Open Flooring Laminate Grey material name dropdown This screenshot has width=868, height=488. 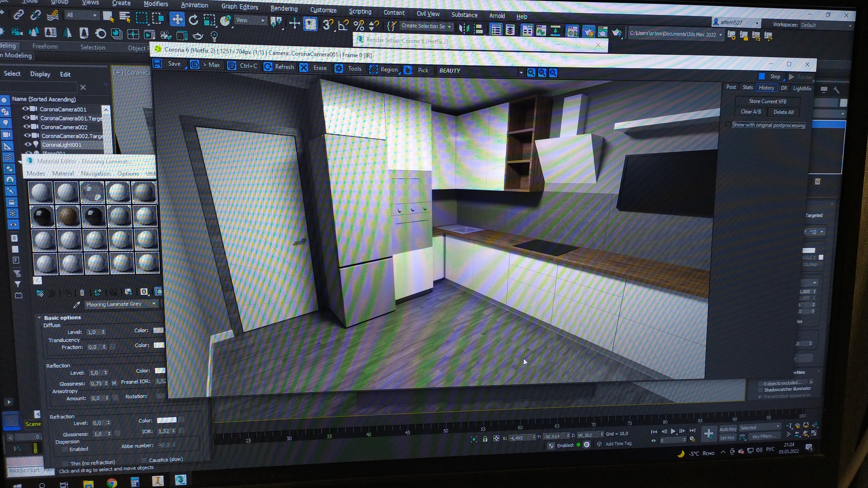tap(121, 304)
